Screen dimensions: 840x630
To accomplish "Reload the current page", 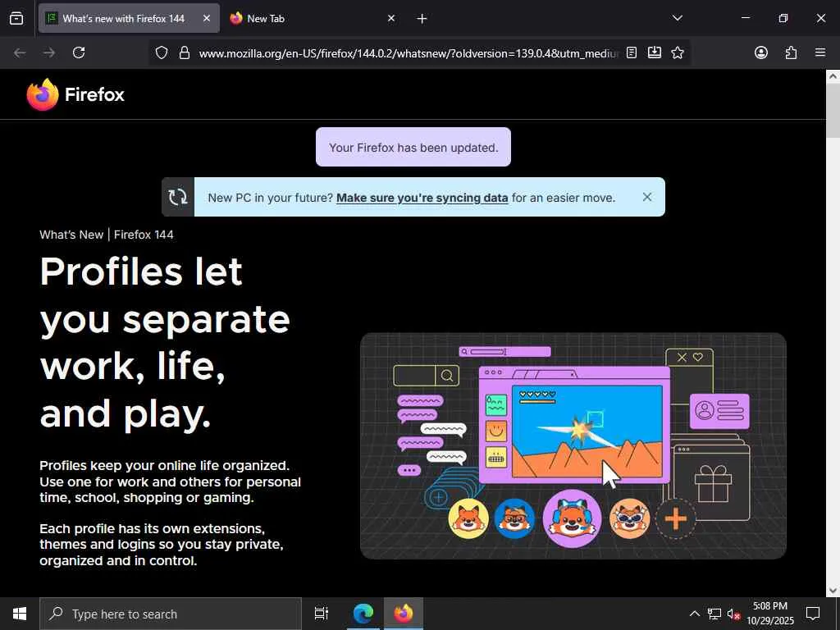I will click(x=79, y=52).
